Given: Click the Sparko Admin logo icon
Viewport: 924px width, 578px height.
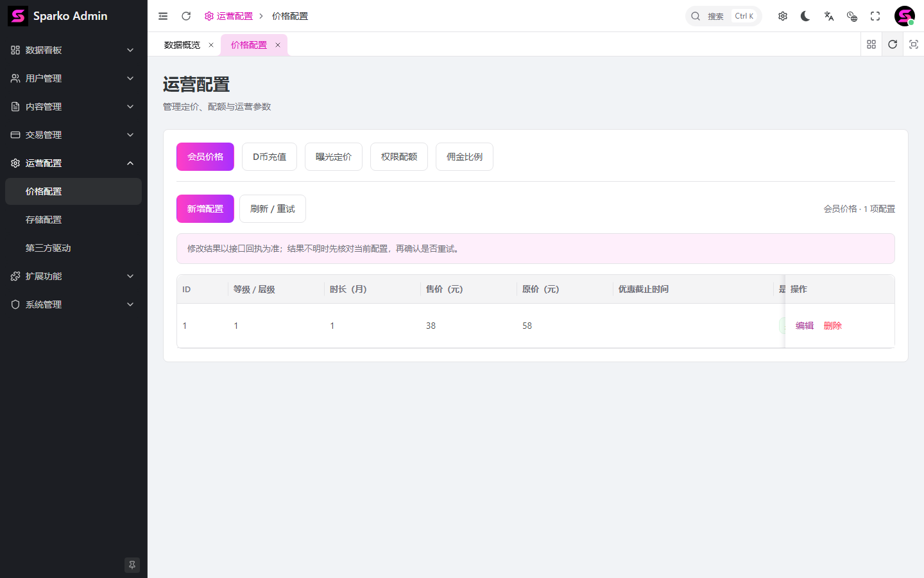Looking at the screenshot, I should 18,16.
